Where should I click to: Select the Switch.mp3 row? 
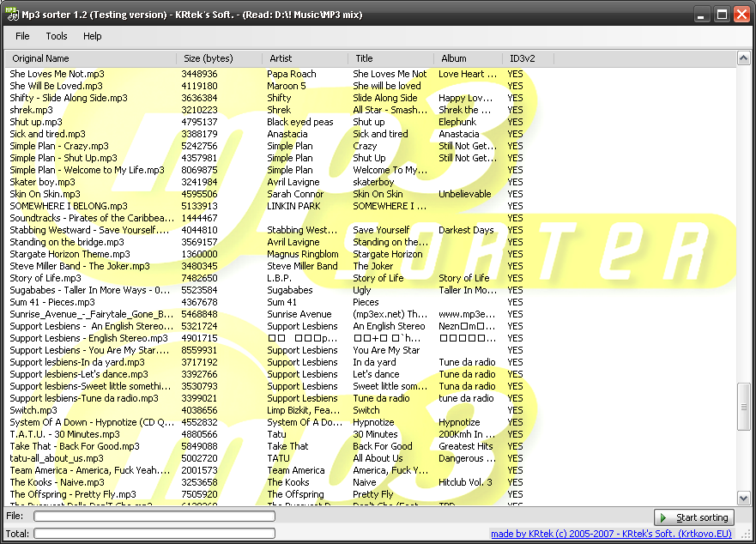(33, 410)
